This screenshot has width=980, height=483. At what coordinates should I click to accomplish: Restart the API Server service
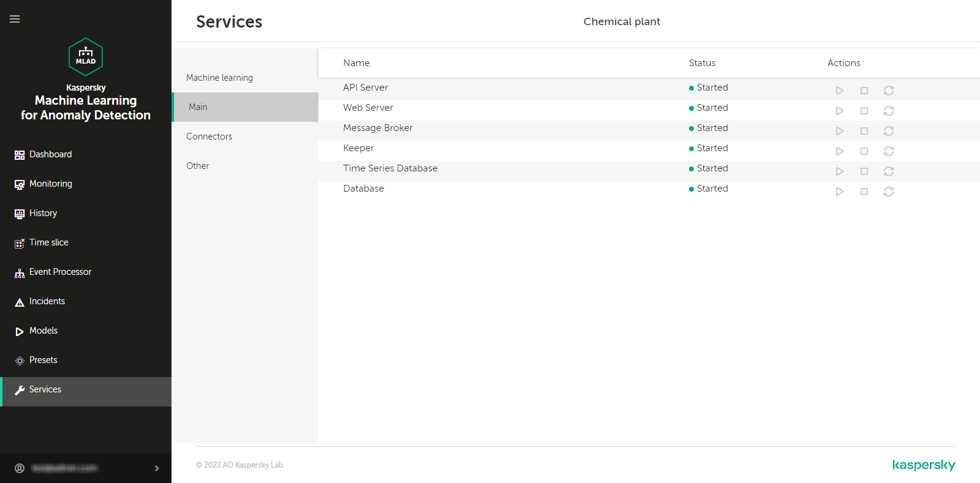point(888,91)
